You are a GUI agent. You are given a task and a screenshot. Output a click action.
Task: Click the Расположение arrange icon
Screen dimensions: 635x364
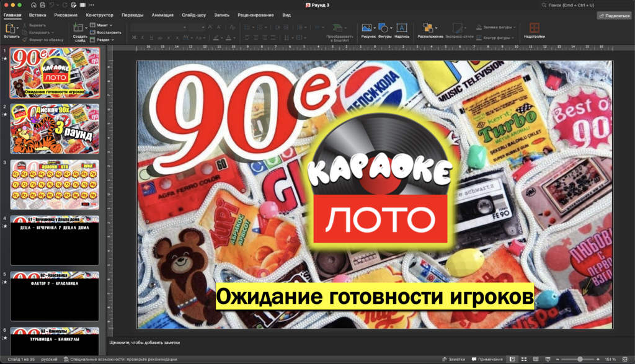point(428,28)
